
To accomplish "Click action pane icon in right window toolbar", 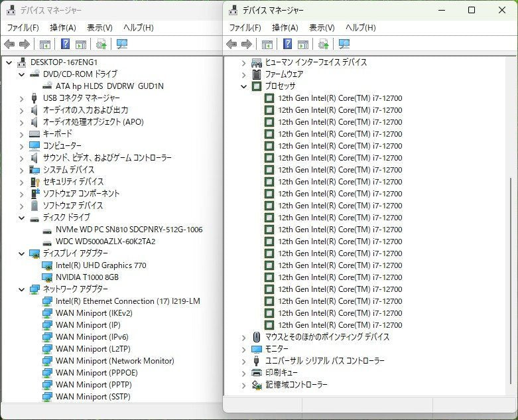I will [x=303, y=44].
